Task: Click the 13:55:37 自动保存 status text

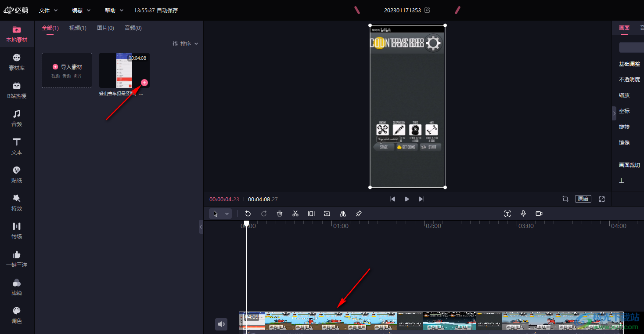Action: click(x=156, y=10)
